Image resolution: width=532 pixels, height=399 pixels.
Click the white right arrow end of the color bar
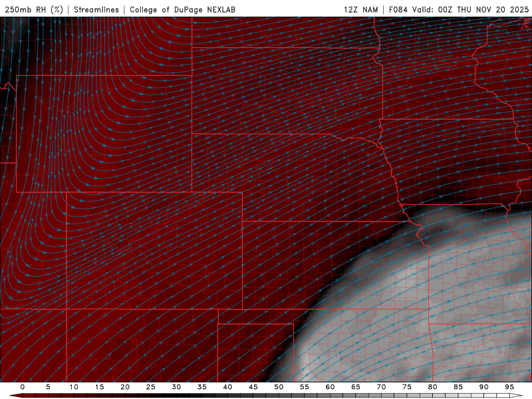point(517,396)
